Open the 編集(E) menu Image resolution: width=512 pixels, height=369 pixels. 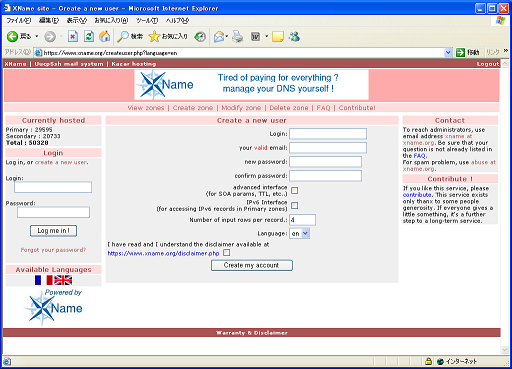click(x=49, y=21)
